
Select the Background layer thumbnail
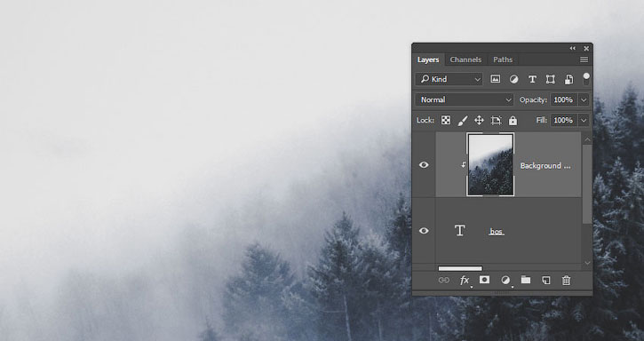[x=490, y=165]
